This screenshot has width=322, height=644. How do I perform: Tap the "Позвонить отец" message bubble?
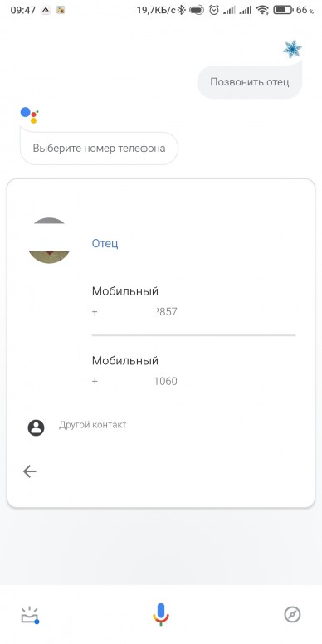pyautogui.click(x=250, y=81)
